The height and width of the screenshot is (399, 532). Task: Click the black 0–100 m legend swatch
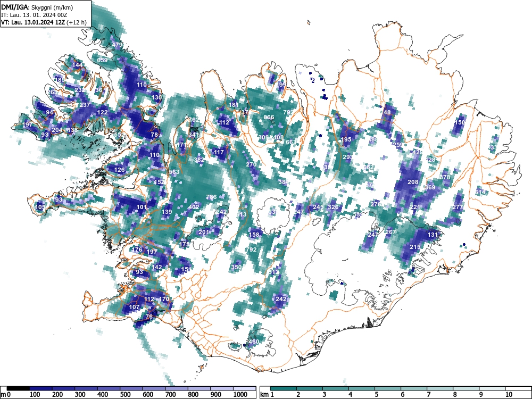(18, 388)
